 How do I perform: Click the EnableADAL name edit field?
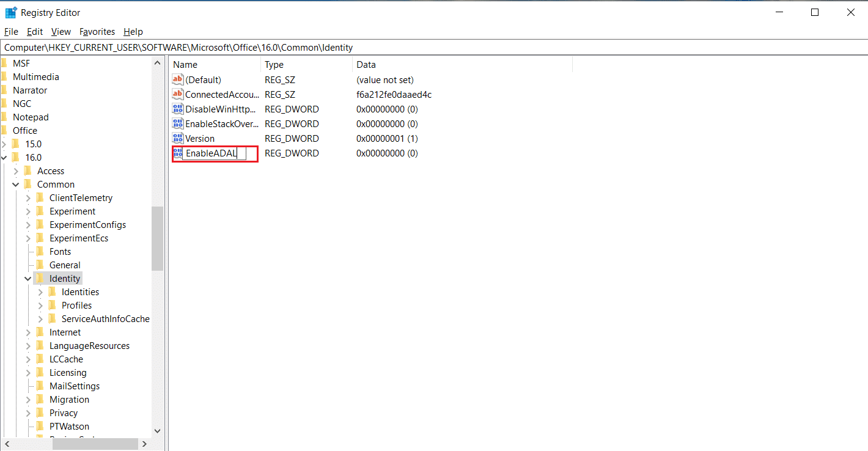coord(214,153)
